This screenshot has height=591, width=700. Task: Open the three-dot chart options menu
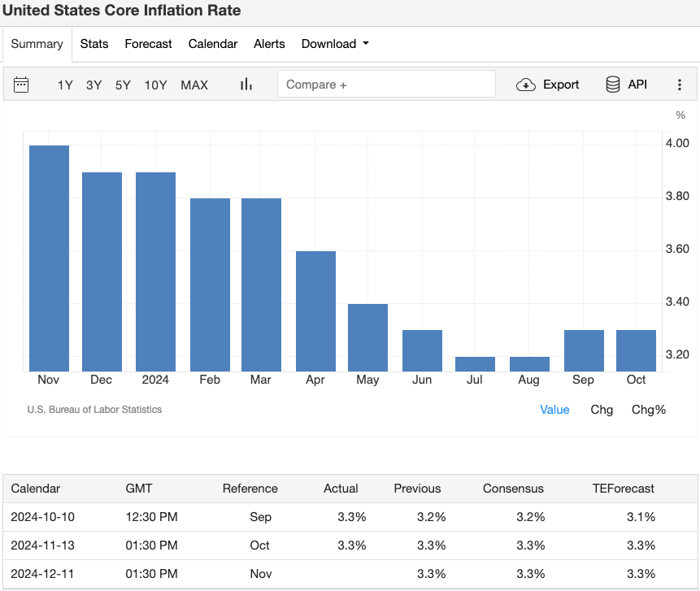point(679,84)
